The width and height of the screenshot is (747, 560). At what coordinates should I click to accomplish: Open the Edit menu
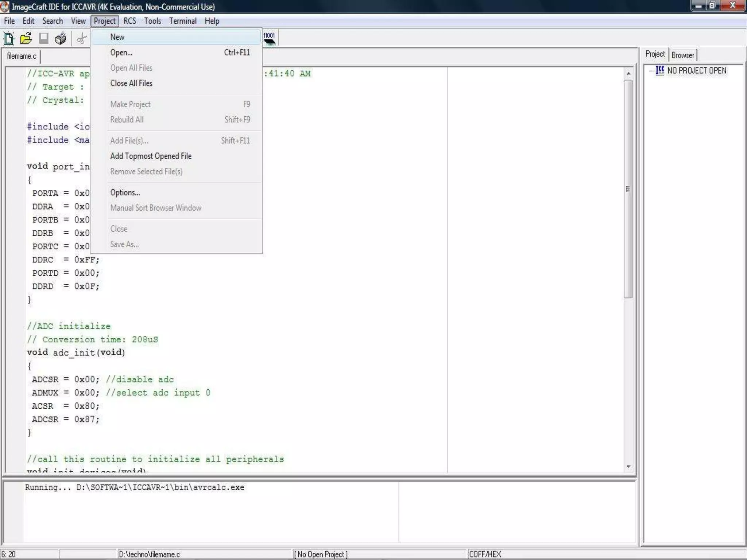click(x=28, y=21)
